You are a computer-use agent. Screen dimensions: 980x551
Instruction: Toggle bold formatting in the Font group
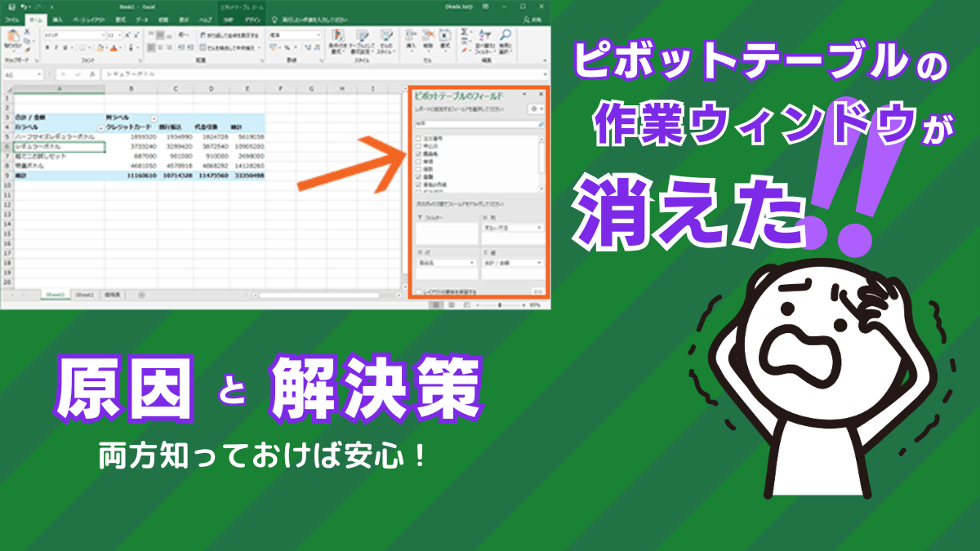click(47, 47)
